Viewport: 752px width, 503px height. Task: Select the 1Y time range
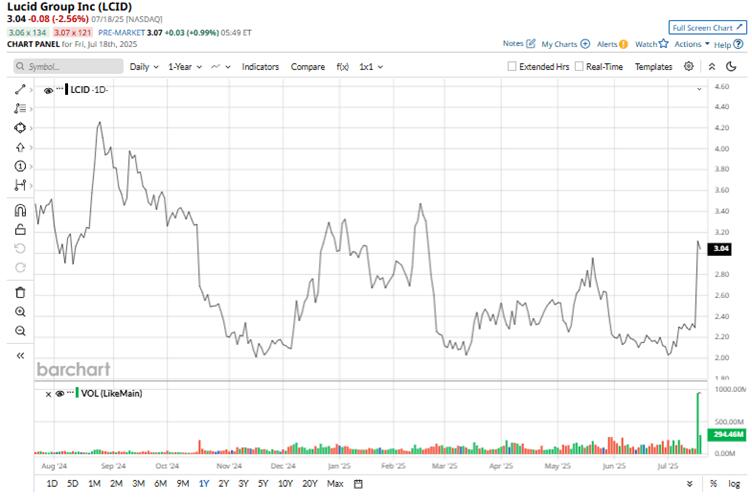pyautogui.click(x=204, y=484)
